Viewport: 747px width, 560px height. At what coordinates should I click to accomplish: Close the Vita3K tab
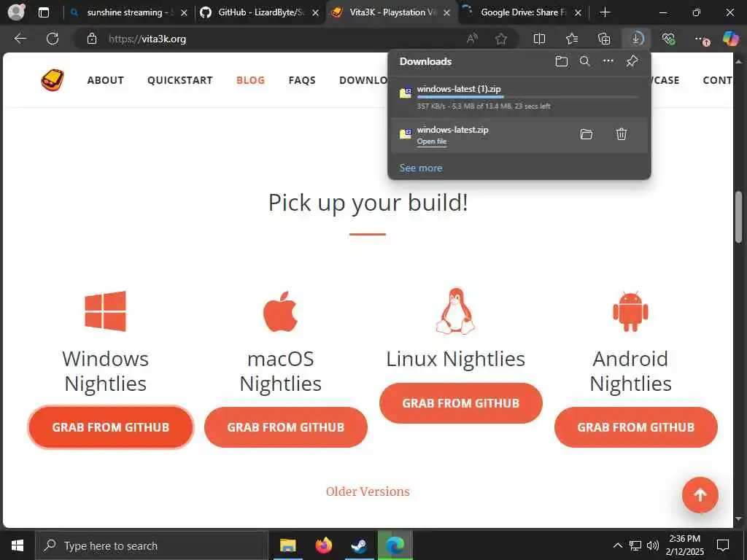[x=447, y=13]
